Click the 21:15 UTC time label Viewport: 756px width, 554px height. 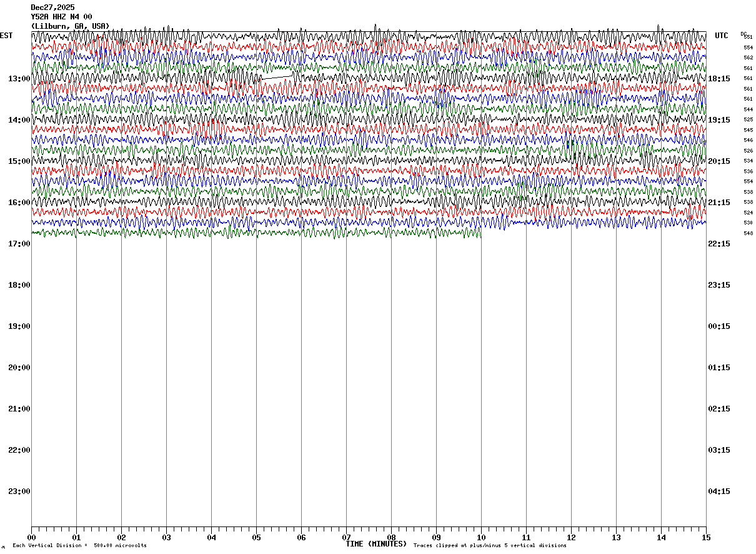(719, 203)
